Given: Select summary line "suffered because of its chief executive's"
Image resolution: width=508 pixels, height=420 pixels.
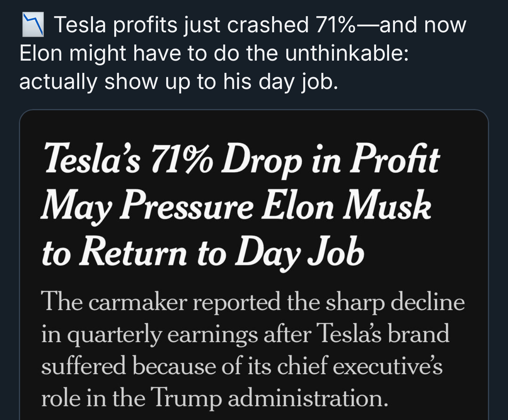Looking at the screenshot, I should pos(242,366).
